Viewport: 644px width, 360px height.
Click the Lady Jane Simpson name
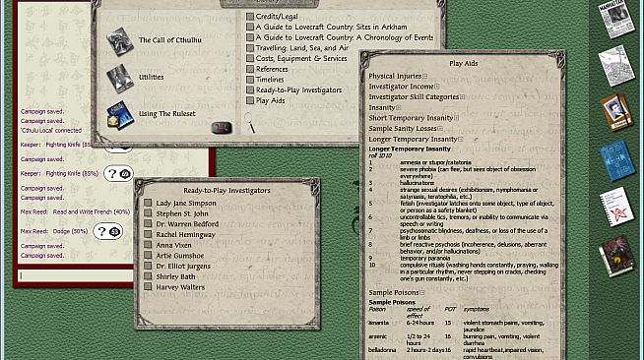[186, 203]
